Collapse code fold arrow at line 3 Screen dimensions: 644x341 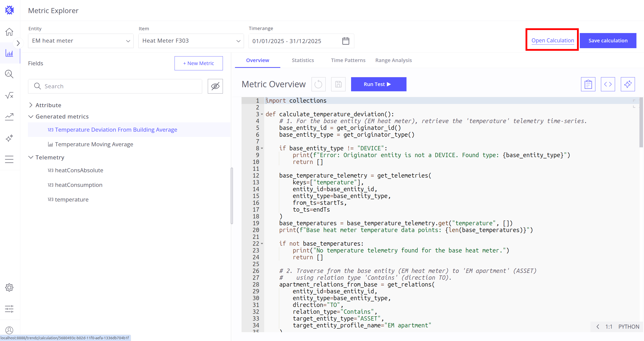[262, 114]
